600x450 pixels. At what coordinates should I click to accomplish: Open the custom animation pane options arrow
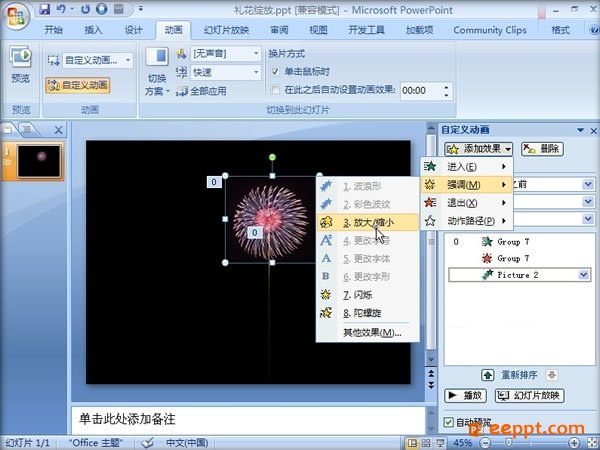tap(580, 130)
